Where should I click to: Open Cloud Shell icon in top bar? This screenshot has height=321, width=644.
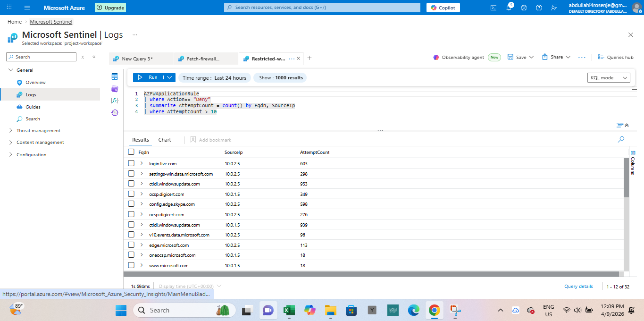coord(493,8)
